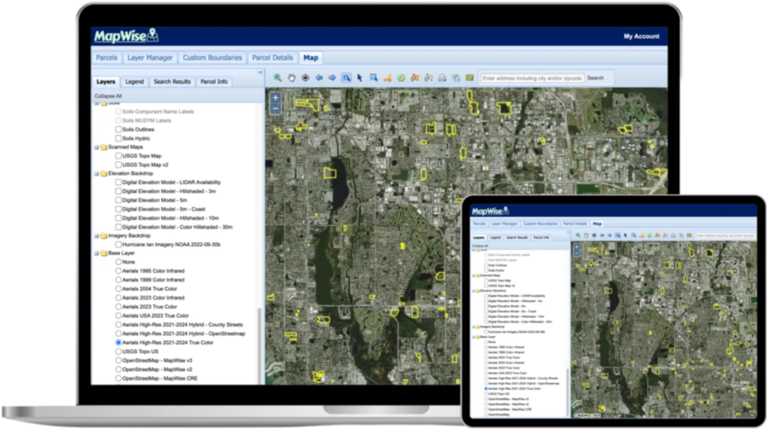Collapse the Elevation Backdrop tree node toggle
This screenshot has height=430, width=768.
pyautogui.click(x=96, y=174)
